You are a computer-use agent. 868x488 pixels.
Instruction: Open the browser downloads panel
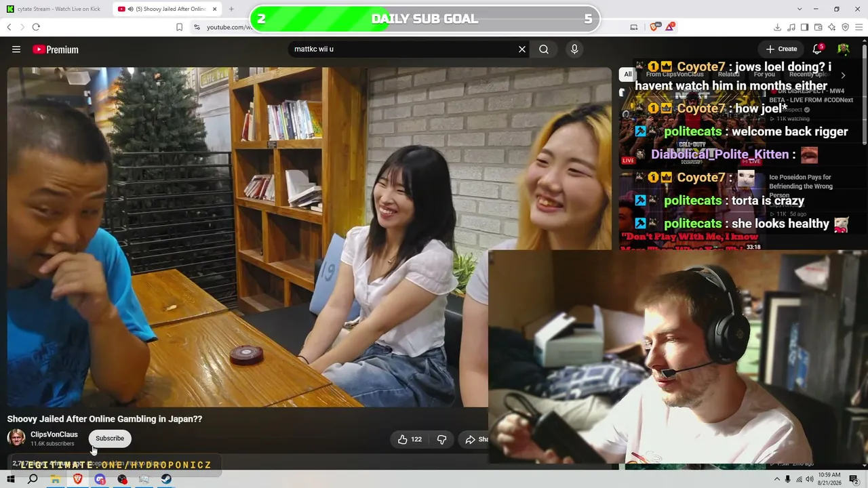tap(777, 27)
